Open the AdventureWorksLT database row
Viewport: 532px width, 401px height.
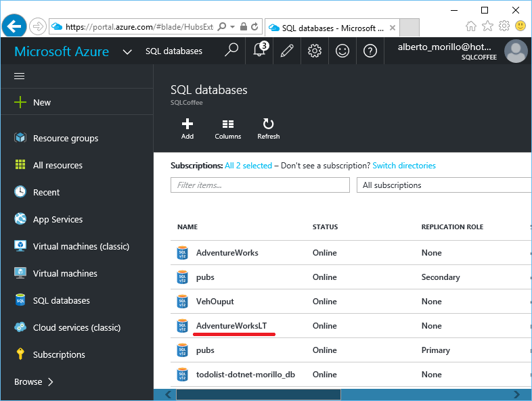(x=351, y=326)
